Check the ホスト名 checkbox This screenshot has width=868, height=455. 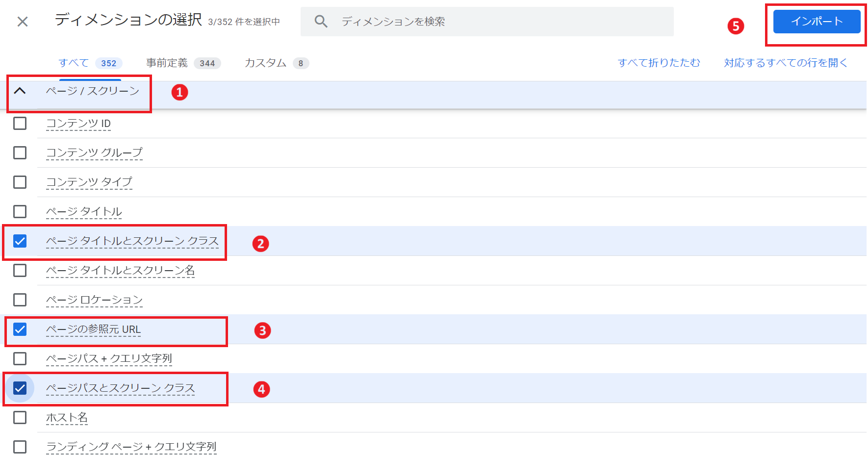click(x=20, y=417)
